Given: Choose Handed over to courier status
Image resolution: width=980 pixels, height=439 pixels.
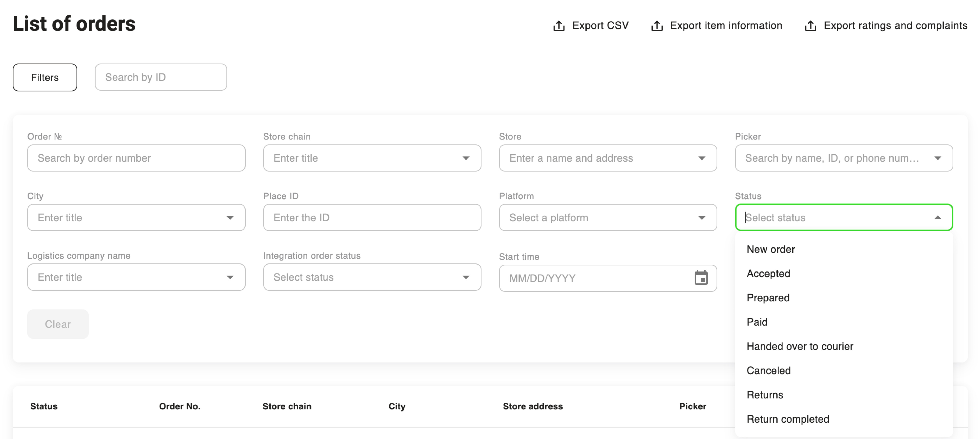Looking at the screenshot, I should pos(800,347).
